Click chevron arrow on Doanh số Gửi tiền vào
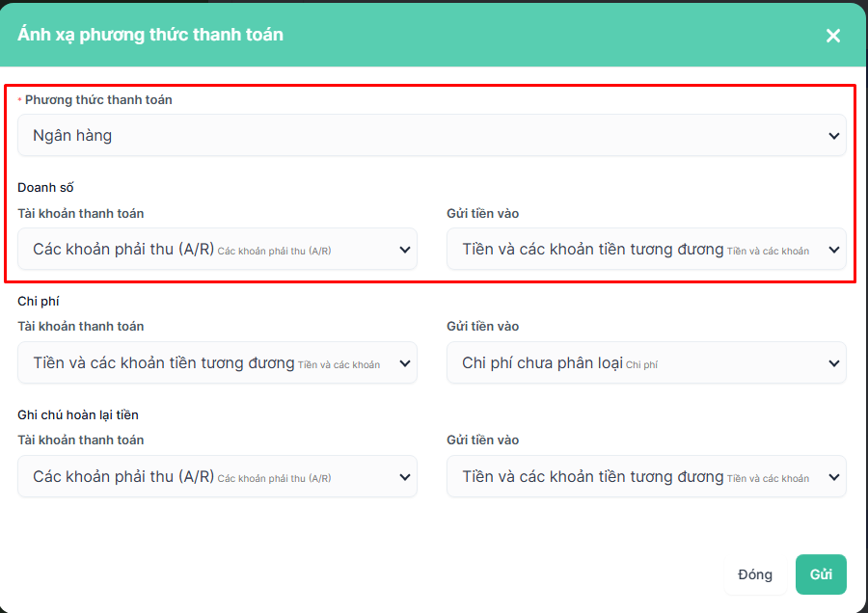 point(834,250)
